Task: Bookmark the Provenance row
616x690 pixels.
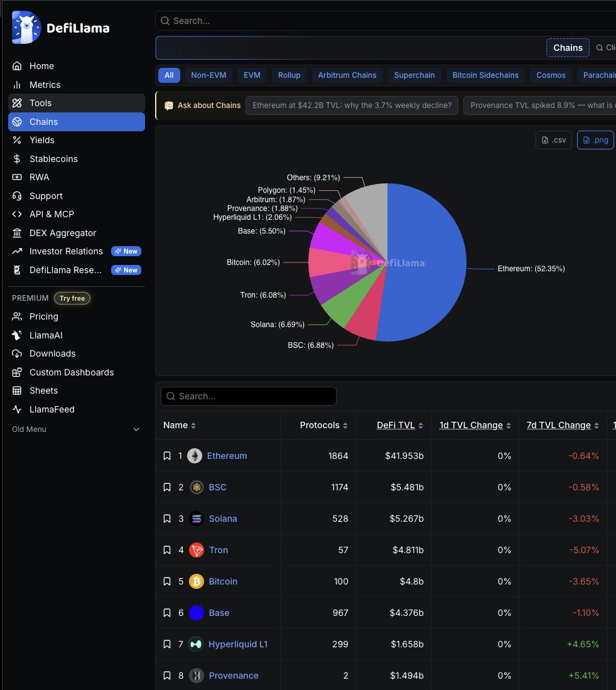Action: click(x=167, y=676)
